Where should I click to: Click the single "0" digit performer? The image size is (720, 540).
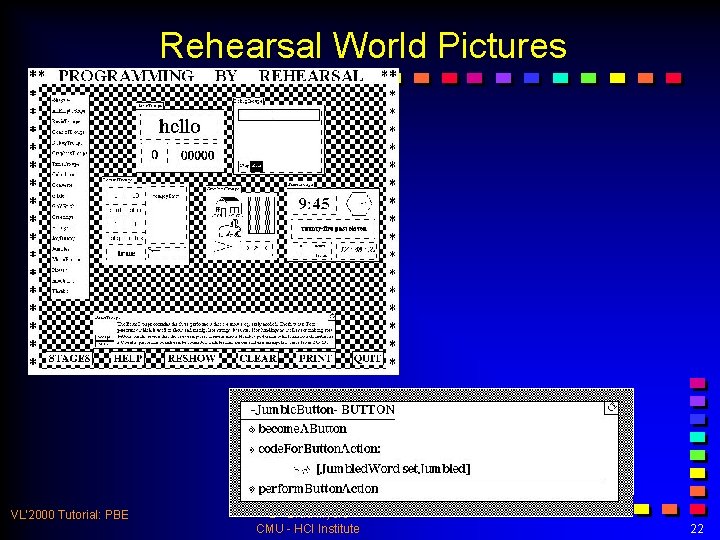154,155
